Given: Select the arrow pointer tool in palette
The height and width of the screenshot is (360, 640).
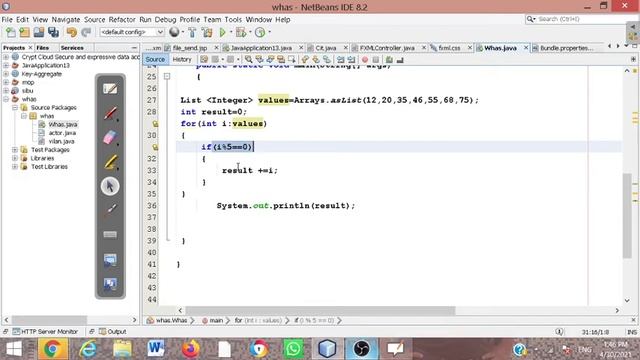Looking at the screenshot, I should (x=110, y=186).
